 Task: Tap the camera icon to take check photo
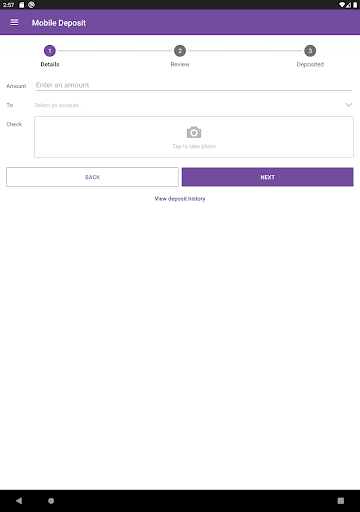click(x=194, y=132)
